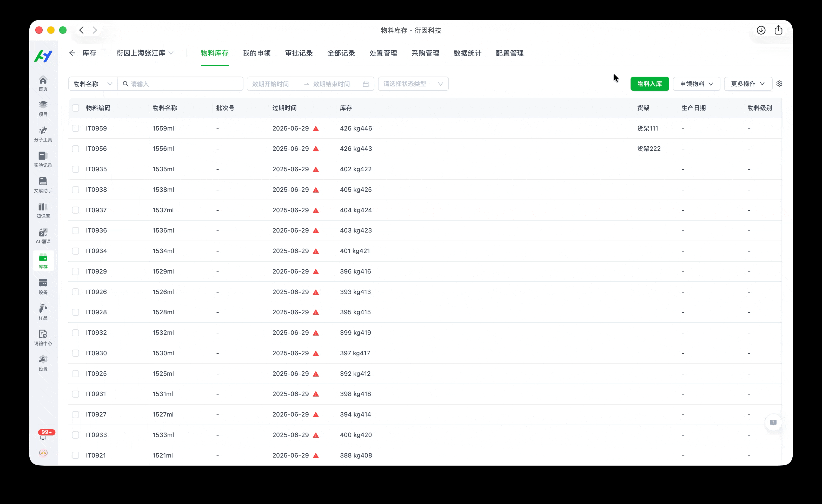Open the 分子工具 sidebar icon
Viewport: 822px width, 504px height.
[x=43, y=134]
